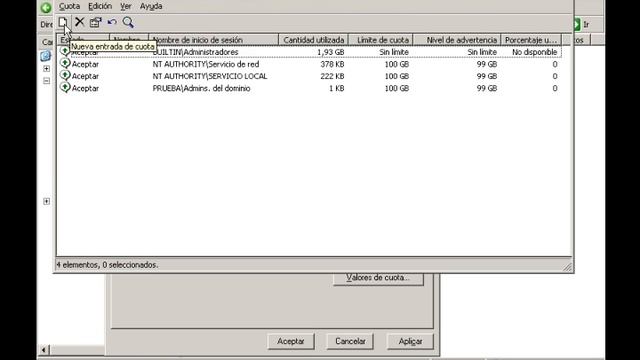Image resolution: width=640 pixels, height=360 pixels.
Task: Click 99 GB warning in Servicio de red row
Action: [x=487, y=64]
